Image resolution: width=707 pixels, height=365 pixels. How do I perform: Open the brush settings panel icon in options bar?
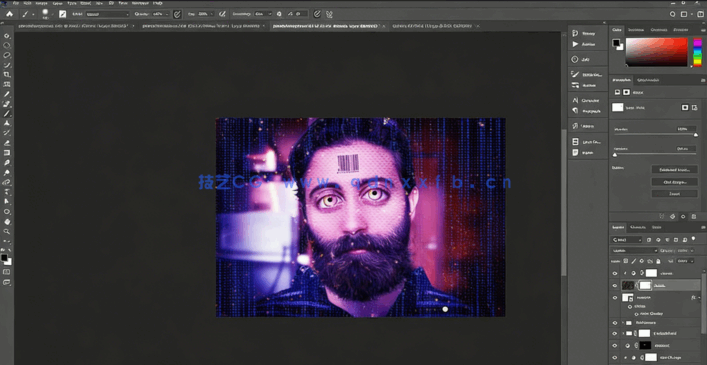pos(62,14)
